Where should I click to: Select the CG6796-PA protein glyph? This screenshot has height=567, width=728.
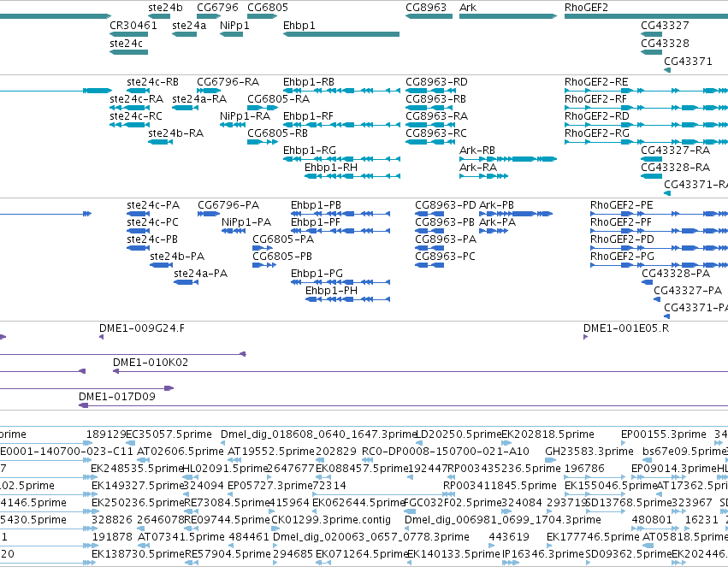coord(209,214)
